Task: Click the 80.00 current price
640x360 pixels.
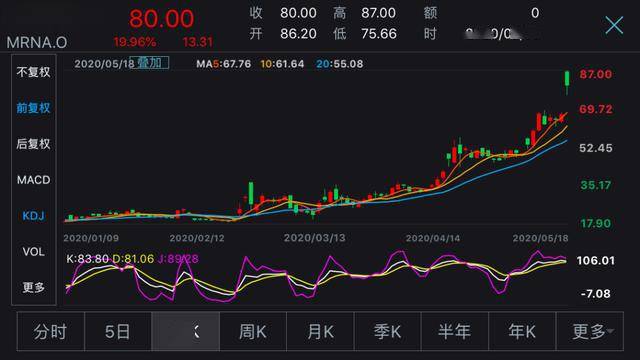Action: pyautogui.click(x=162, y=19)
